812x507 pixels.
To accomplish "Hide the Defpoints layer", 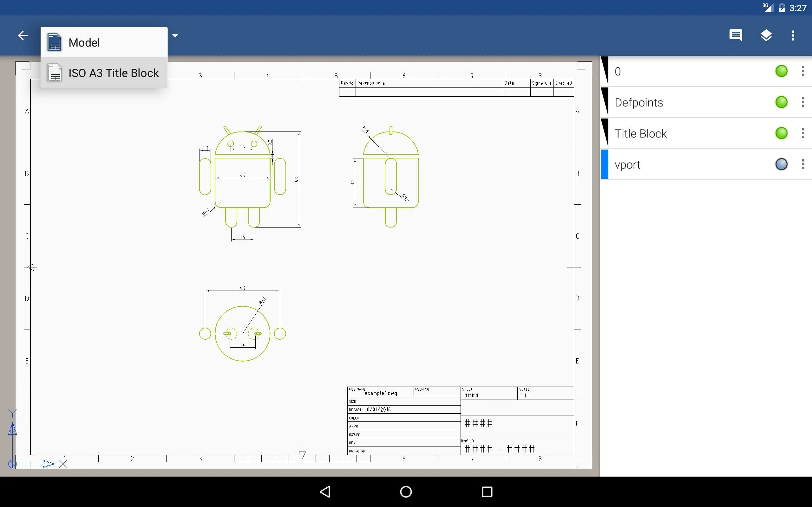I will coord(781,102).
